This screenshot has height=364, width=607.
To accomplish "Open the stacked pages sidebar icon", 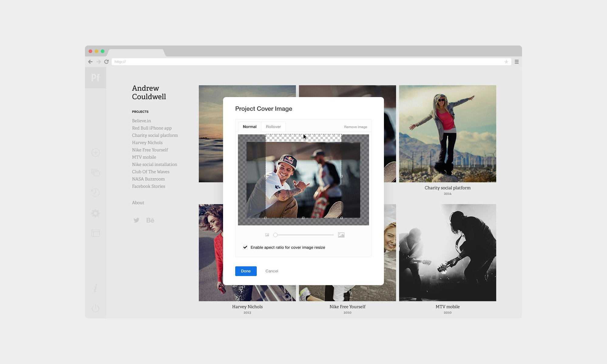I will coord(96,173).
